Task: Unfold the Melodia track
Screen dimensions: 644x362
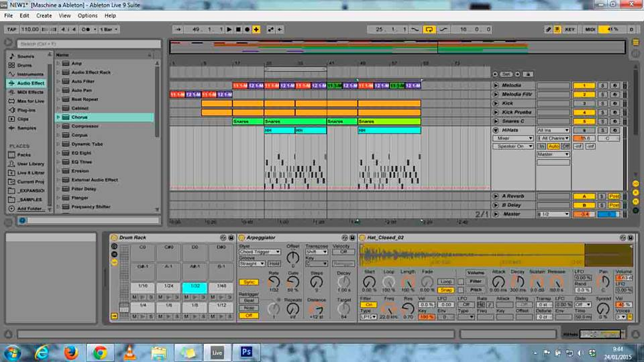Action: [496, 85]
